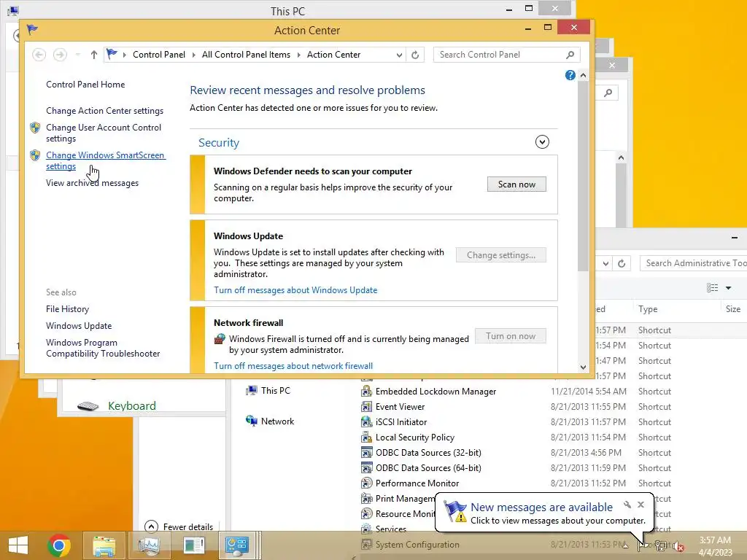Open Change Windows SmartScreen settings
The width and height of the screenshot is (747, 560).
[x=106, y=160]
